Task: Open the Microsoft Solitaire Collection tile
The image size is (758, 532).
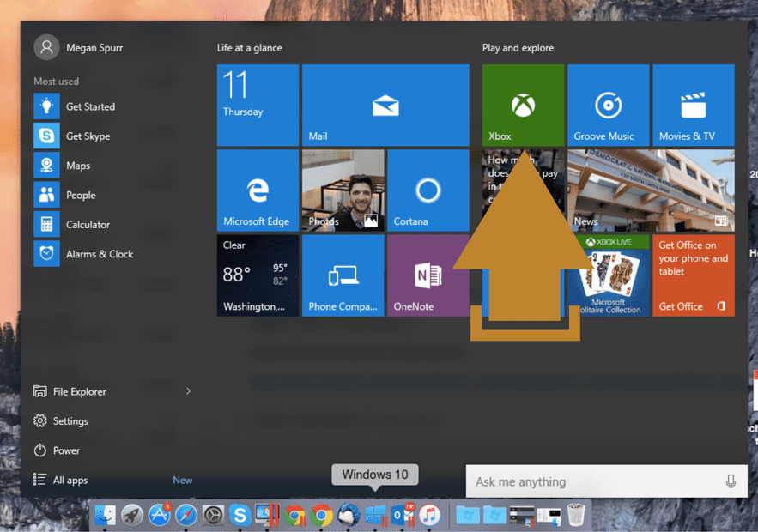Action: click(x=608, y=275)
